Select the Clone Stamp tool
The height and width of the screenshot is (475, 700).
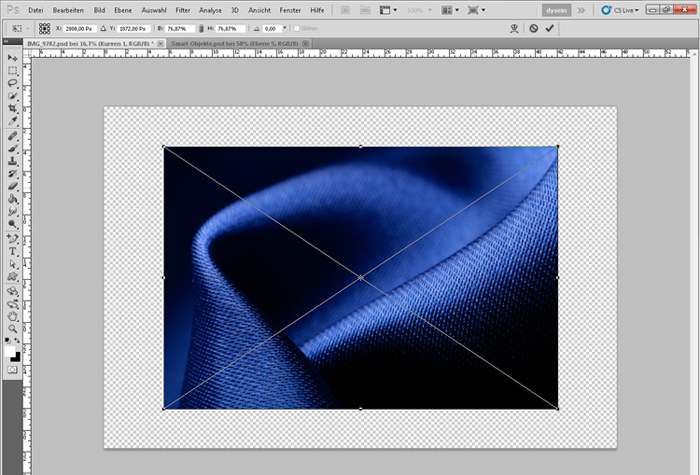(x=13, y=159)
